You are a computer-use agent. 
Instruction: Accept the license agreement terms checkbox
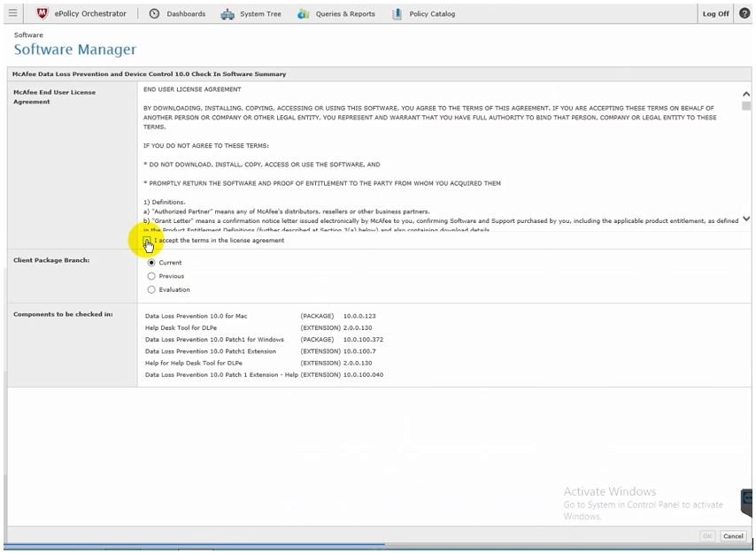tap(148, 240)
